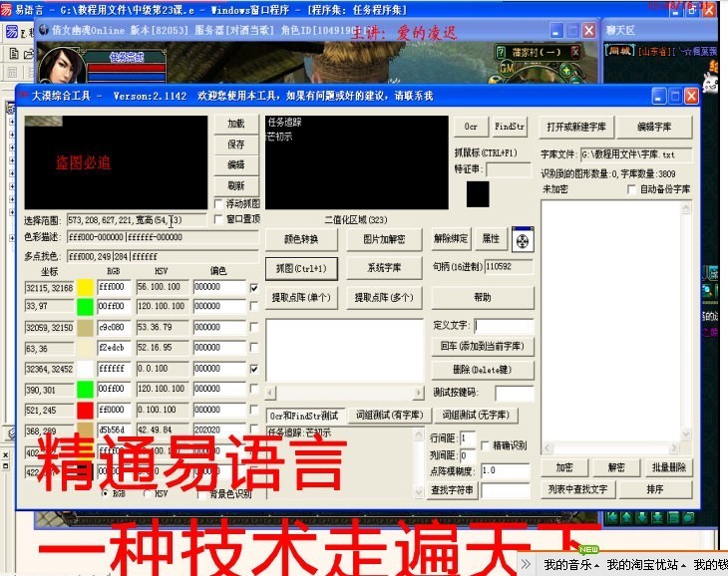Click the font list scrollbar up arrow
Image resolution: width=728 pixels, height=576 pixels.
coord(686,208)
